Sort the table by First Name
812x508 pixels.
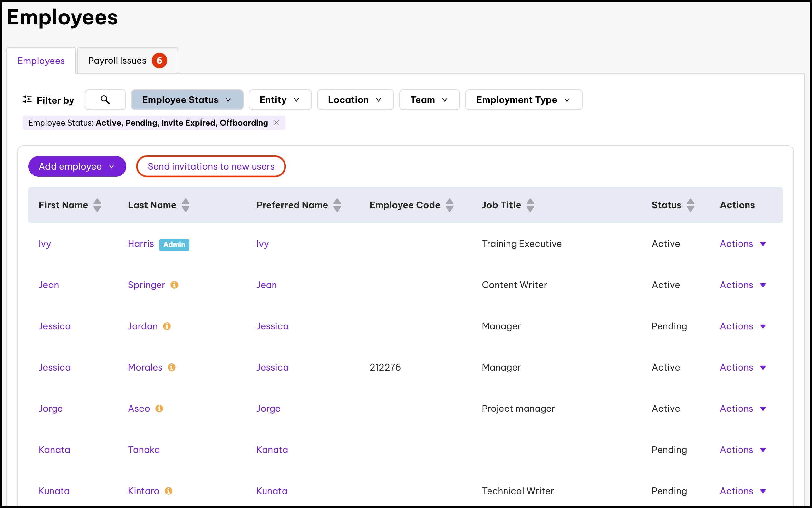coord(97,205)
